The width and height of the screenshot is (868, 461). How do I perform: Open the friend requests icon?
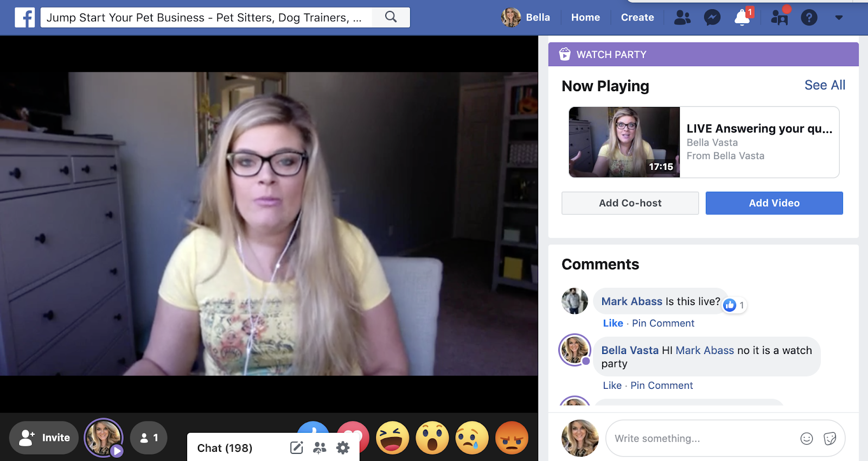pyautogui.click(x=682, y=17)
